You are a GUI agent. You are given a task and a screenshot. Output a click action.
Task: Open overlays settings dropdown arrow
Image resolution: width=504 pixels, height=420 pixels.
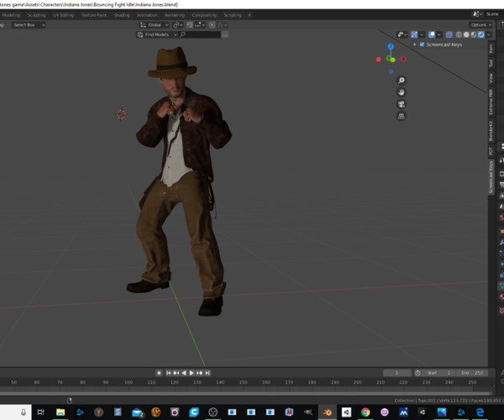(x=439, y=34)
